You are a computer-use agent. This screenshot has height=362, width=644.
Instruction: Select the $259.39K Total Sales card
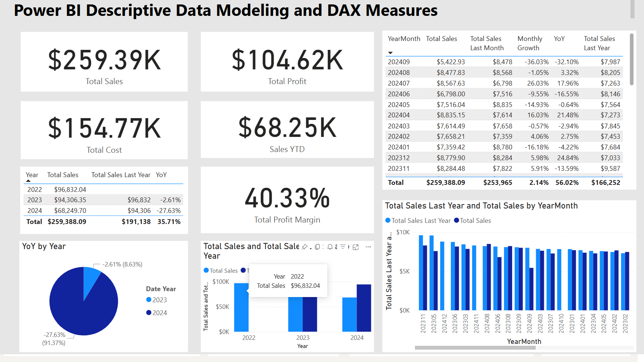(104, 62)
